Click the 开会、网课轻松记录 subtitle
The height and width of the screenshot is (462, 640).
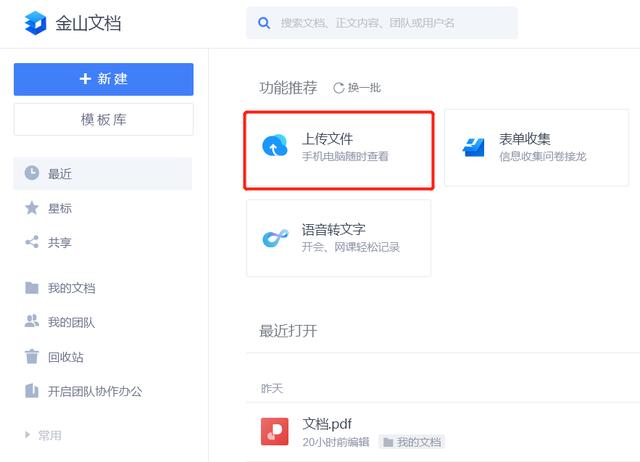click(351, 247)
